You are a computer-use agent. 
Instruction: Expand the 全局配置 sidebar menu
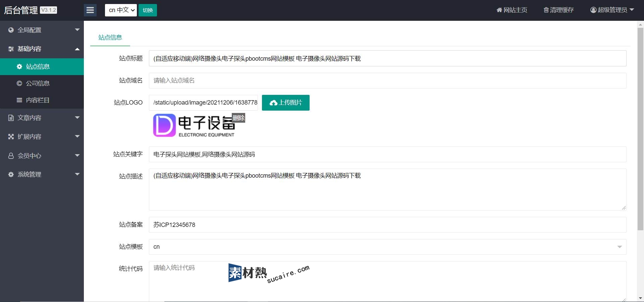point(42,30)
